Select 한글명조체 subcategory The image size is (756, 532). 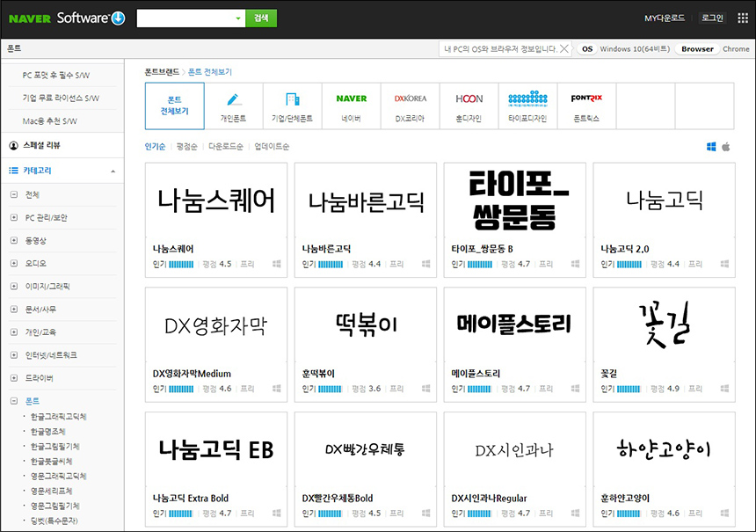pos(48,431)
